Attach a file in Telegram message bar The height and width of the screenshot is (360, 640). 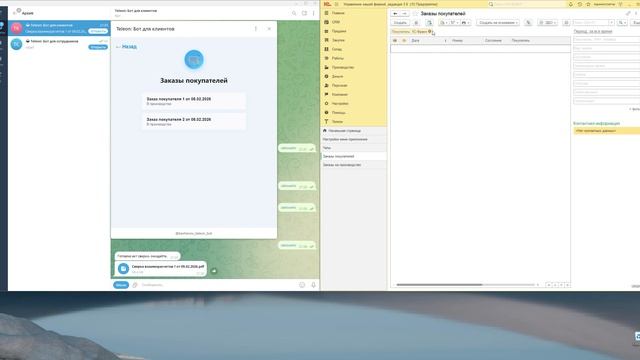135,285
